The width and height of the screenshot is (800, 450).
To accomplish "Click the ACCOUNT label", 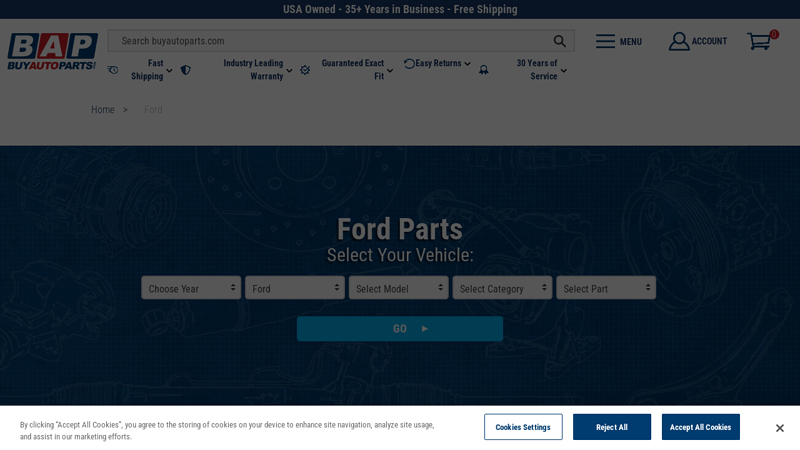I will point(709,41).
